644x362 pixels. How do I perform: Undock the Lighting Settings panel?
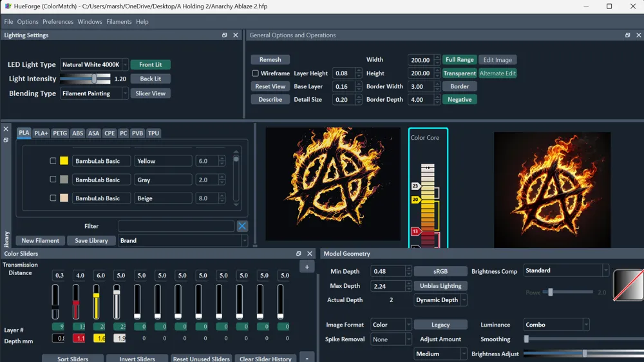point(224,35)
